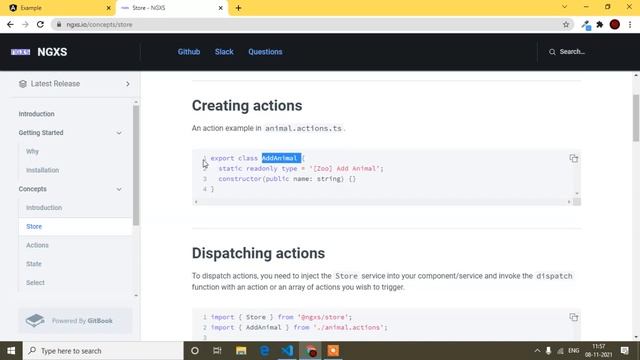
Task: Open Microsoft Edge from taskbar
Action: coord(264,351)
